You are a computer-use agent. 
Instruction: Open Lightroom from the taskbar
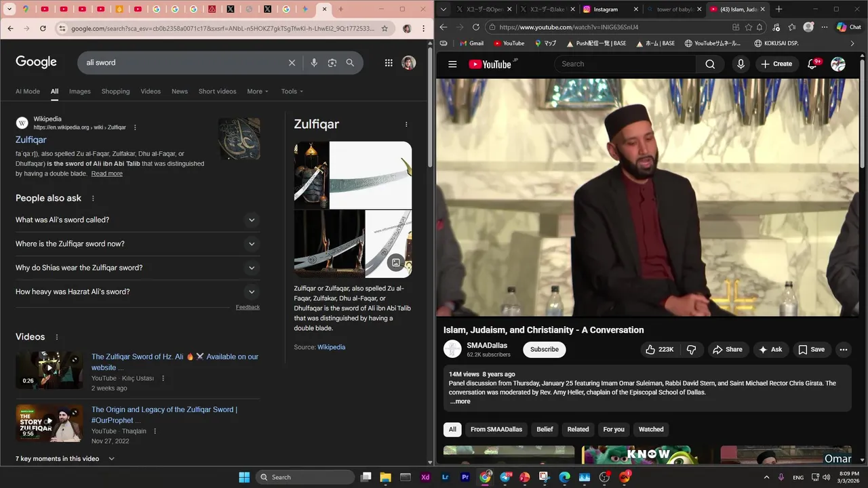click(x=445, y=477)
